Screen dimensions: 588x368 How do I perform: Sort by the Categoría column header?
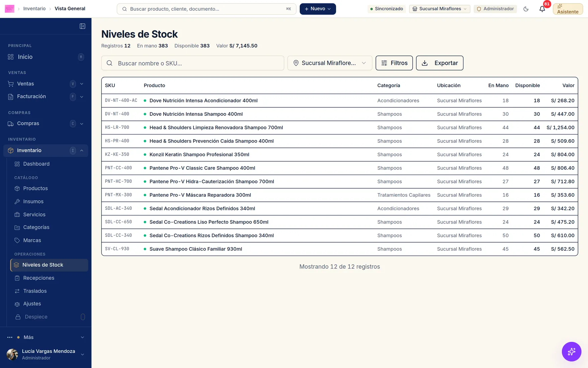click(389, 85)
